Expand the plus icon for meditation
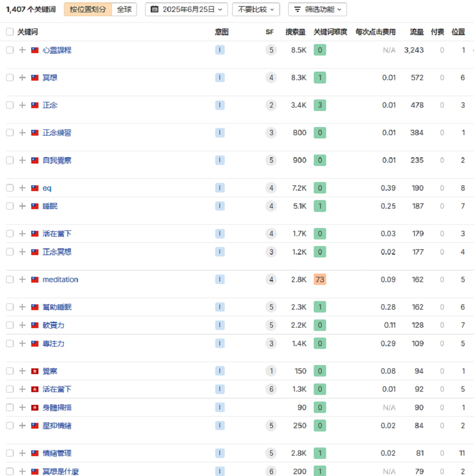The width and height of the screenshot is (474, 476). coord(22,280)
